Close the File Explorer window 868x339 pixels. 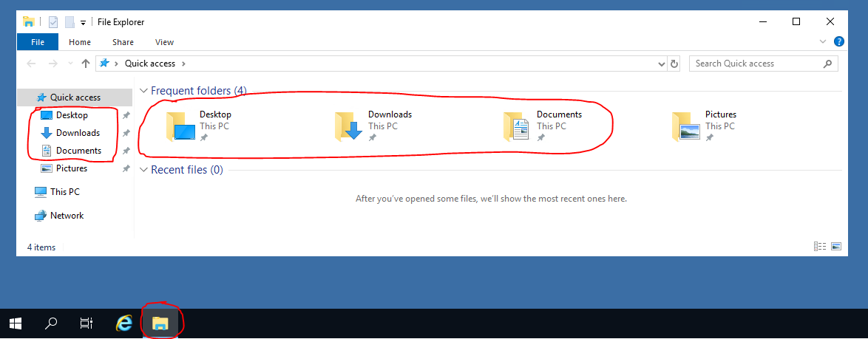(x=830, y=21)
